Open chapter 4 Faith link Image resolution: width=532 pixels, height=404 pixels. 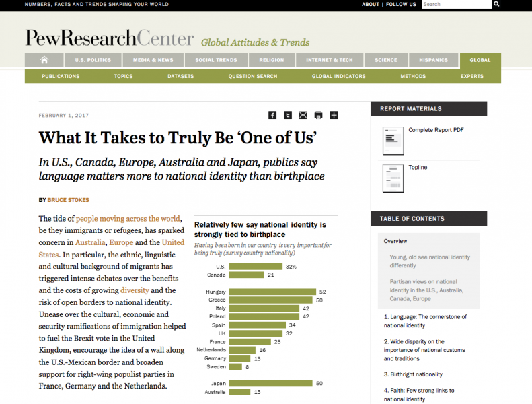419,395
